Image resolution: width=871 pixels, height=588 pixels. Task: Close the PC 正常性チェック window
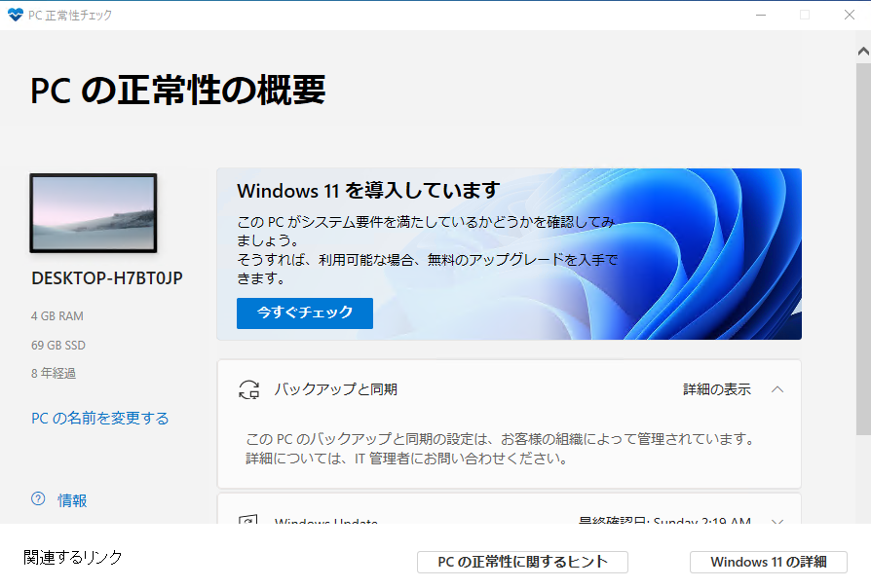click(850, 15)
